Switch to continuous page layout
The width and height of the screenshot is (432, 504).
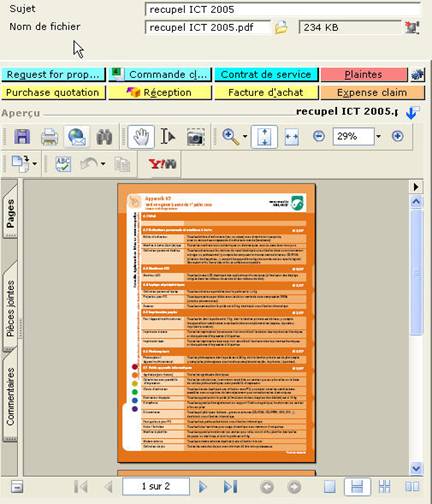[x=357, y=487]
